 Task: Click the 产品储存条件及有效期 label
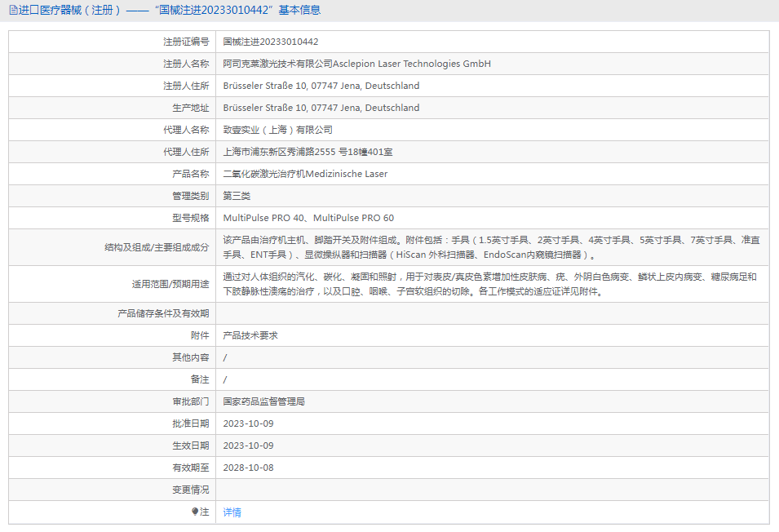[x=163, y=313]
